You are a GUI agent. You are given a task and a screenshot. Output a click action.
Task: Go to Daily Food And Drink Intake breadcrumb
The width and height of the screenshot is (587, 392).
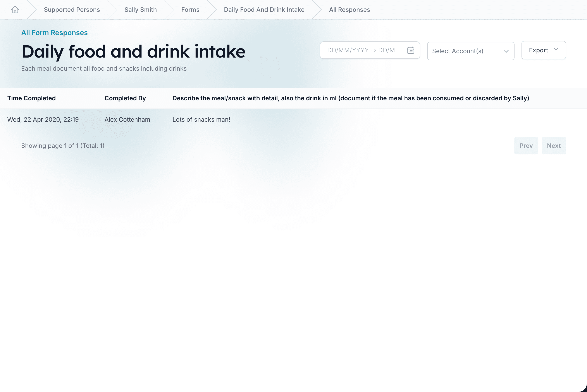coord(264,10)
